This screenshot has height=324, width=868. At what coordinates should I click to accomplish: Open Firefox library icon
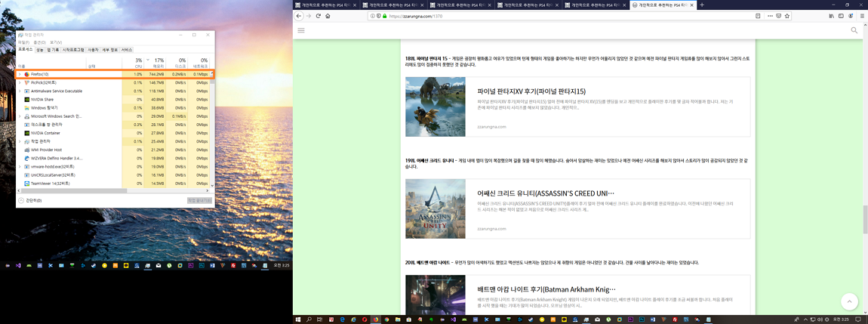[831, 16]
